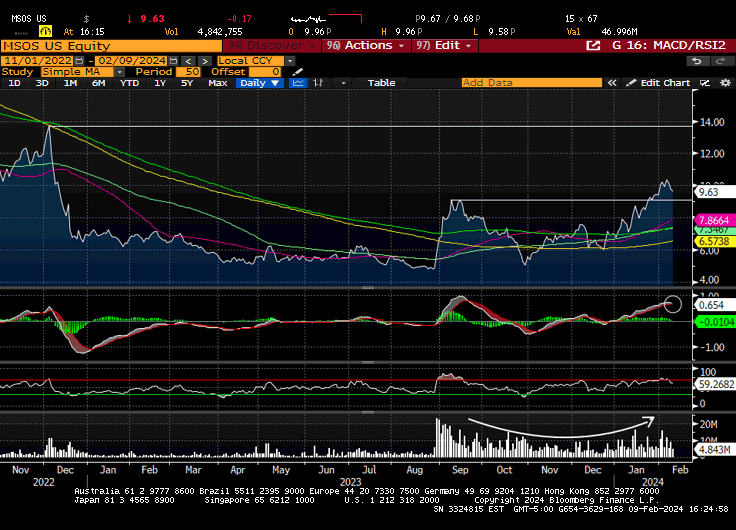This screenshot has height=530, width=736.
Task: Click the Edit Chart button
Action: click(659, 83)
